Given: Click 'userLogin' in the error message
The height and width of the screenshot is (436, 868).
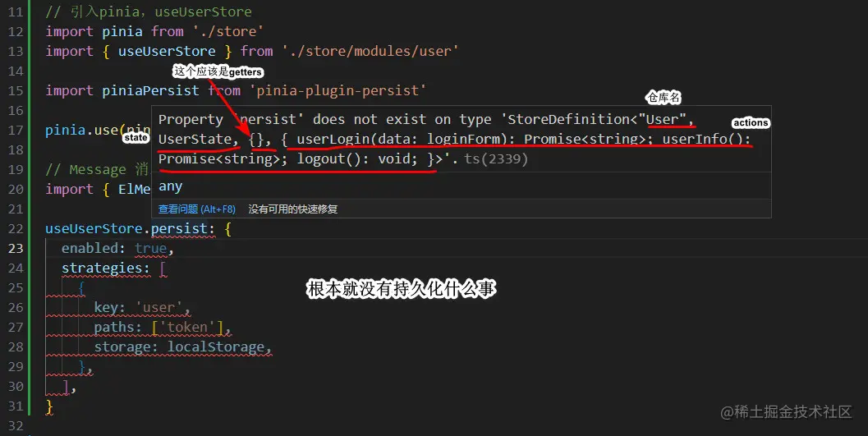Looking at the screenshot, I should point(333,139).
